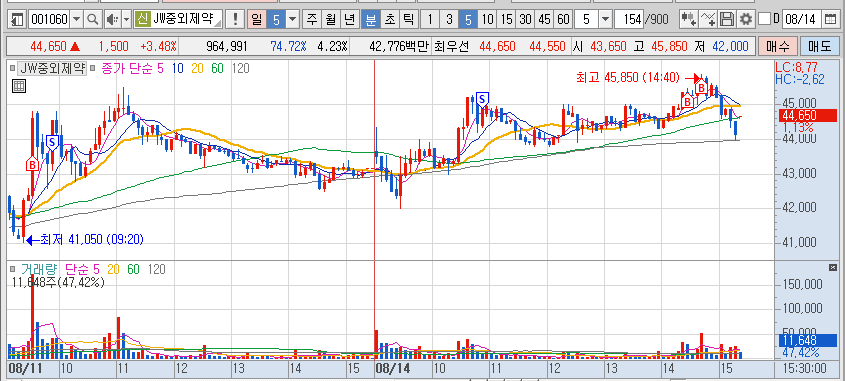Click the small square beside JW중외제약 legend

tap(12, 68)
